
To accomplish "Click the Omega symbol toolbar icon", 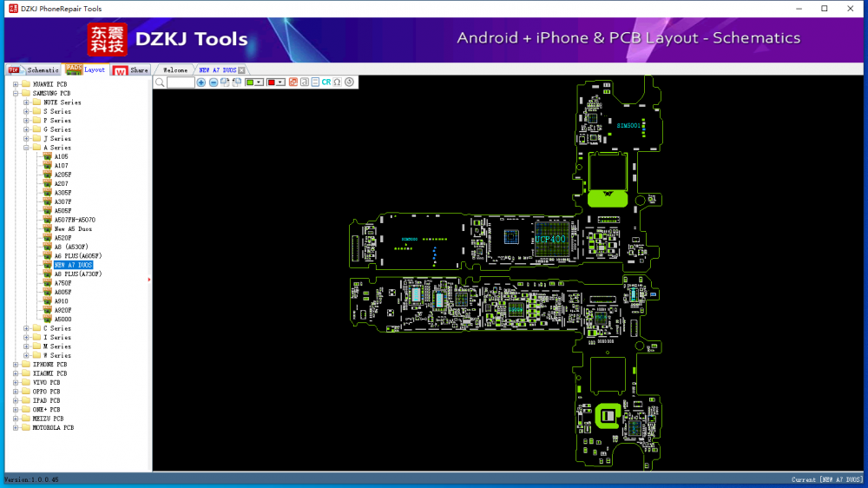I will [x=337, y=82].
